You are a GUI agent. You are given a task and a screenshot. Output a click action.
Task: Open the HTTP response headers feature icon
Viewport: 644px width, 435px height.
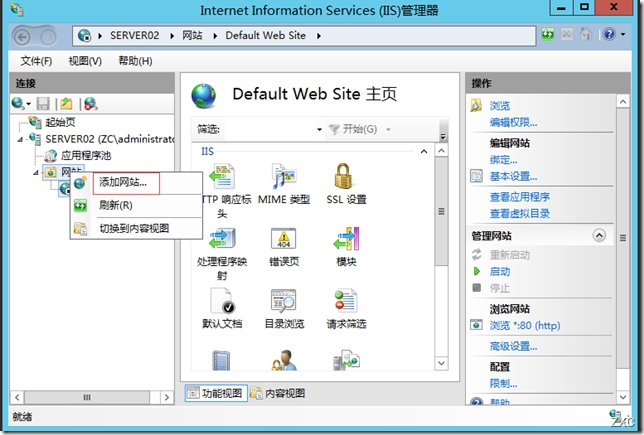[222, 177]
